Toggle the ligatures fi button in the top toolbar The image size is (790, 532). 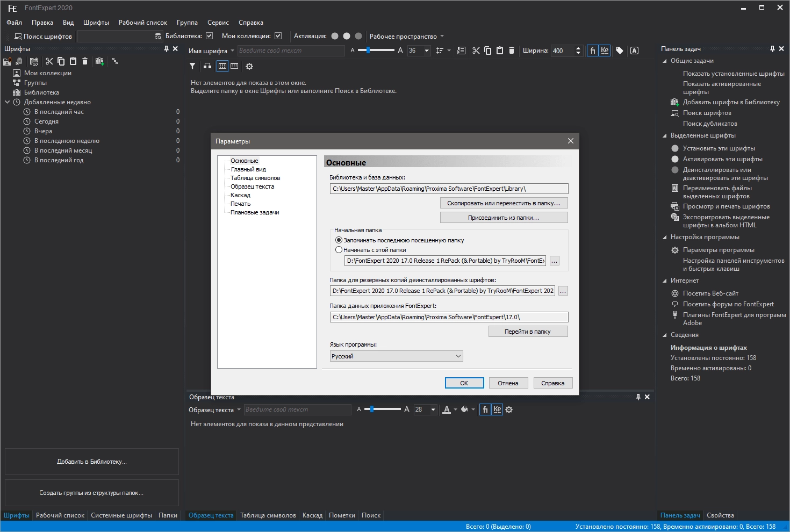point(593,51)
